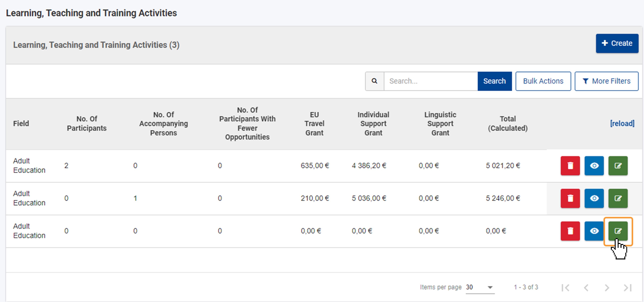This screenshot has width=644, height=302.
Task: Select the 5 036,00 € support grant cell
Action: (x=369, y=198)
